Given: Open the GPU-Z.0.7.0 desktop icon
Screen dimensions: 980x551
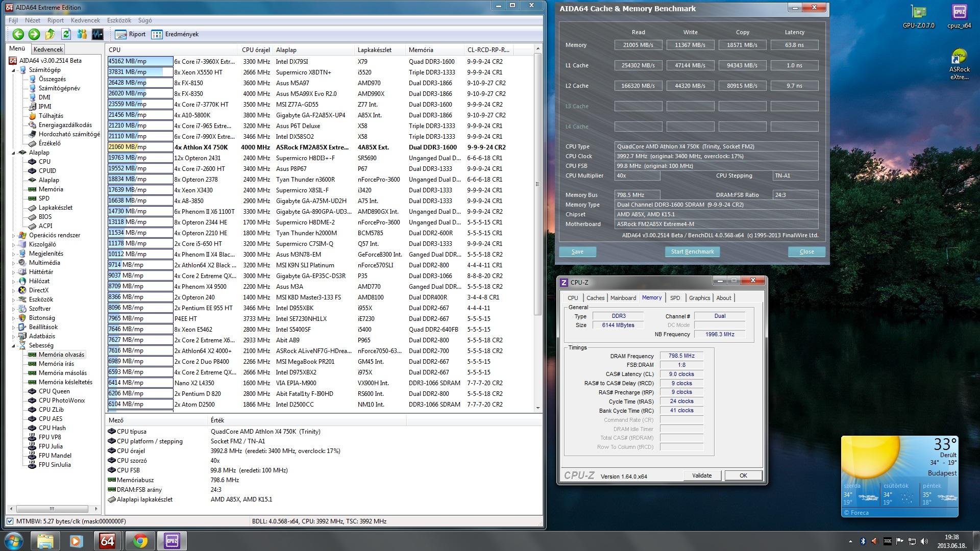Looking at the screenshot, I should pos(919,17).
